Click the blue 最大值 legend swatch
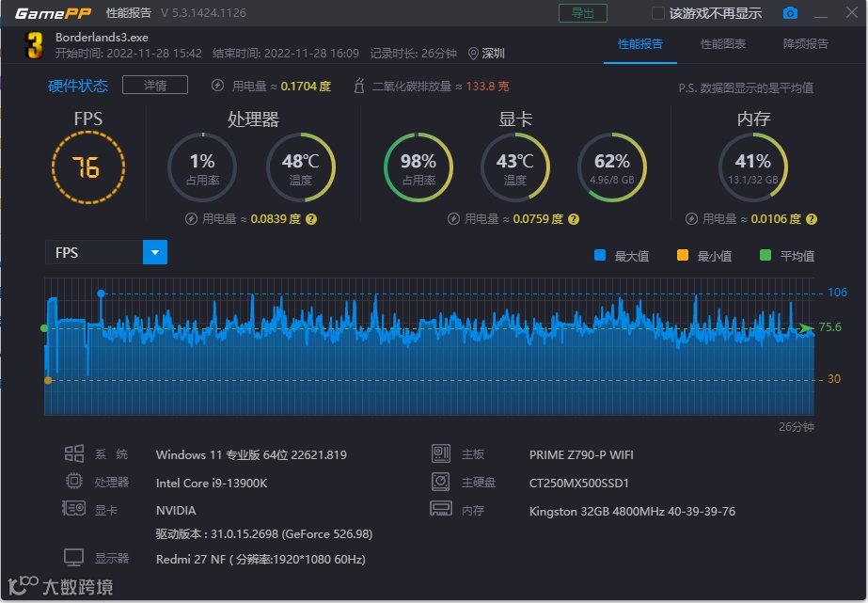 point(600,255)
